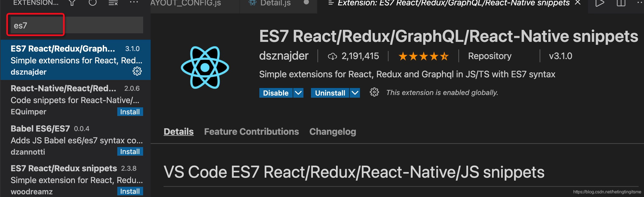Image resolution: width=644 pixels, height=197 pixels.
Task: Switch to Feature Contributions tab
Action: click(252, 132)
